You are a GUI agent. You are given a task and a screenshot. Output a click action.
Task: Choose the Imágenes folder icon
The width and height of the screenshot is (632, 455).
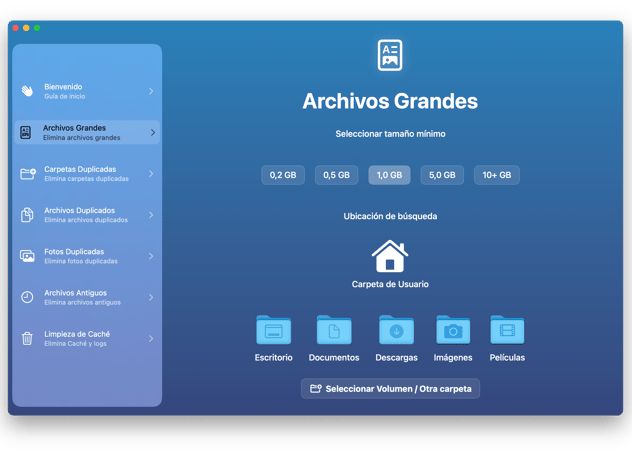(x=453, y=330)
